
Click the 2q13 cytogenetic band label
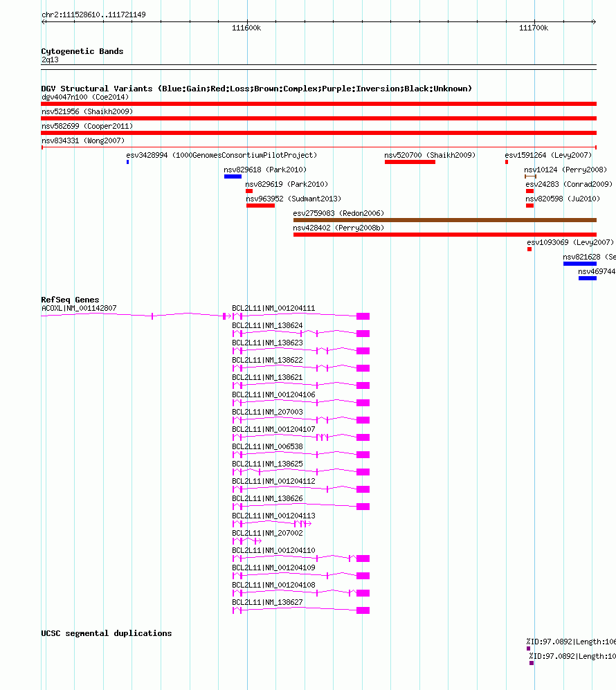(x=50, y=60)
